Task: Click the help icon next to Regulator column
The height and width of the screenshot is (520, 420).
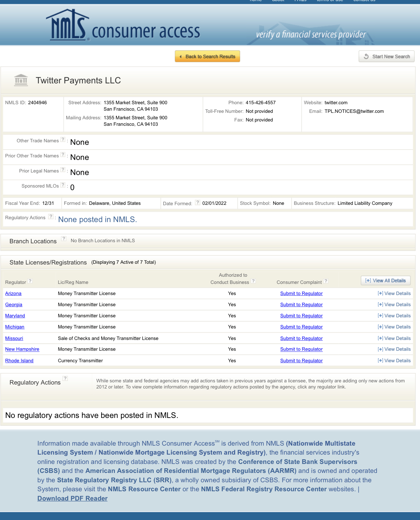Action: (x=30, y=281)
